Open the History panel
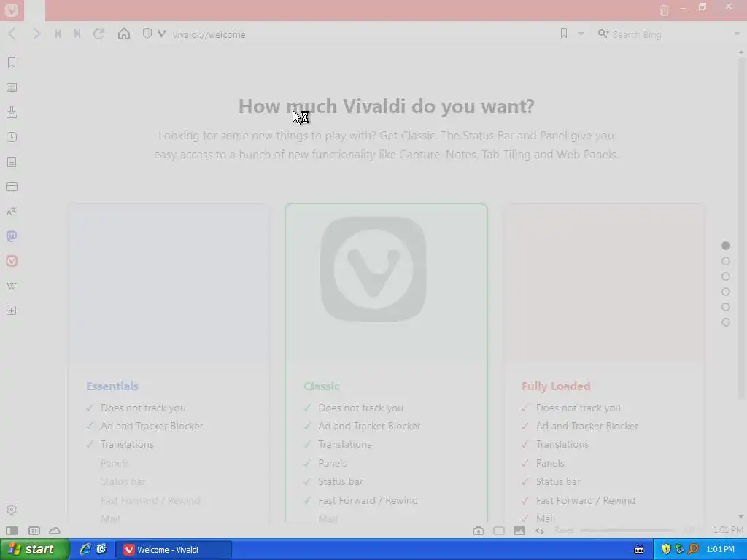The width and height of the screenshot is (747, 560). [x=12, y=137]
